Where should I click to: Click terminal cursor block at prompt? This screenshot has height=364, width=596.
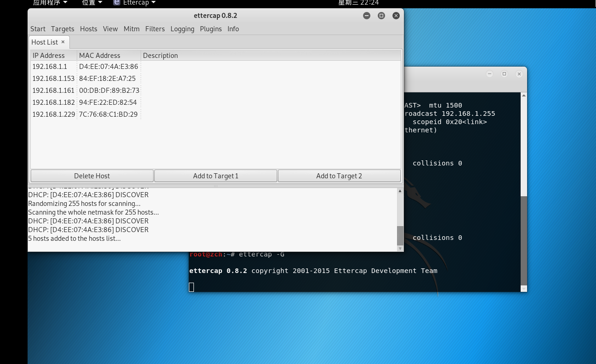192,287
